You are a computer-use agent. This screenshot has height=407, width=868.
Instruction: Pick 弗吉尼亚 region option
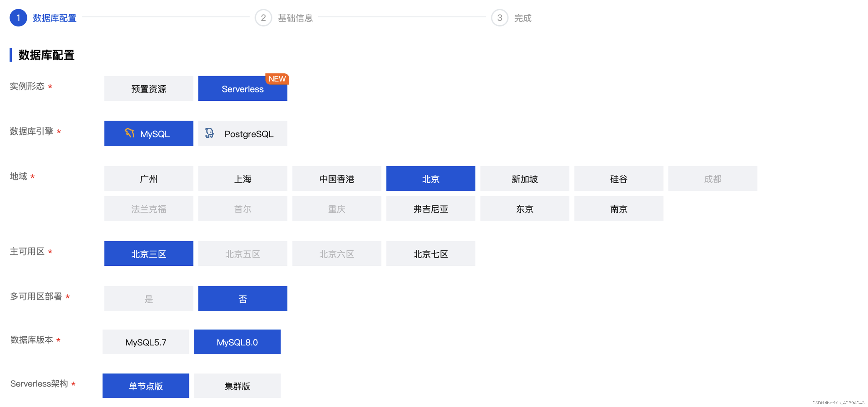(x=431, y=209)
